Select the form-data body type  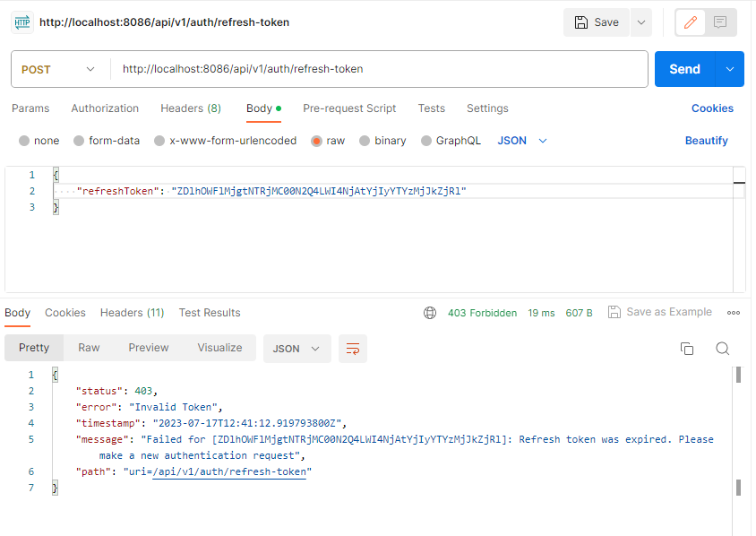coord(107,141)
